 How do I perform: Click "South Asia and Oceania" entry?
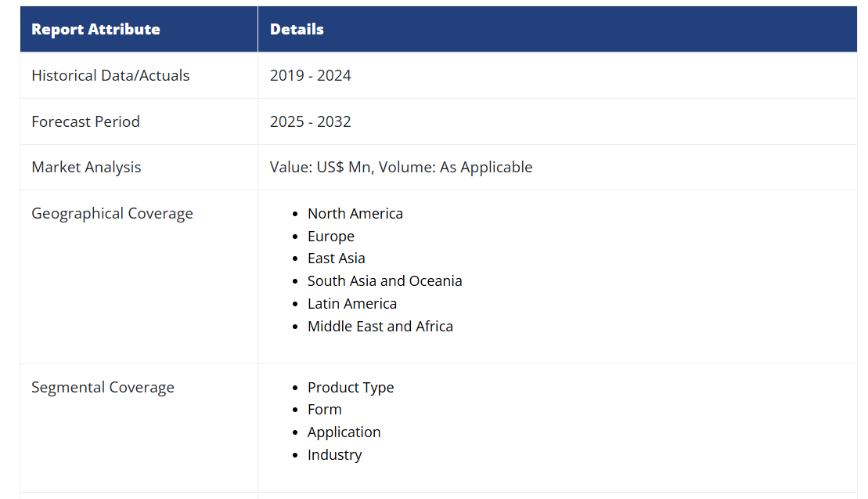(x=385, y=281)
